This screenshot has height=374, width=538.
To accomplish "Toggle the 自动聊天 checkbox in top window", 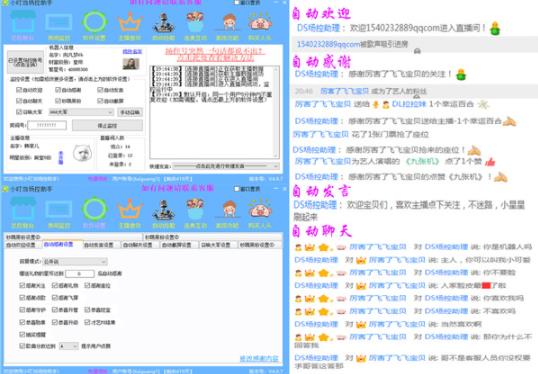I will pyautogui.click(x=19, y=101).
